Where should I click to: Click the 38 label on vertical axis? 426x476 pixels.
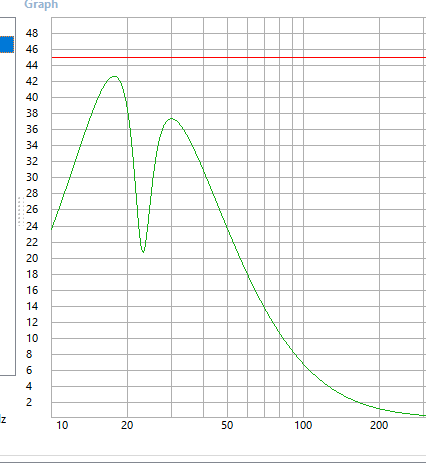(x=32, y=113)
